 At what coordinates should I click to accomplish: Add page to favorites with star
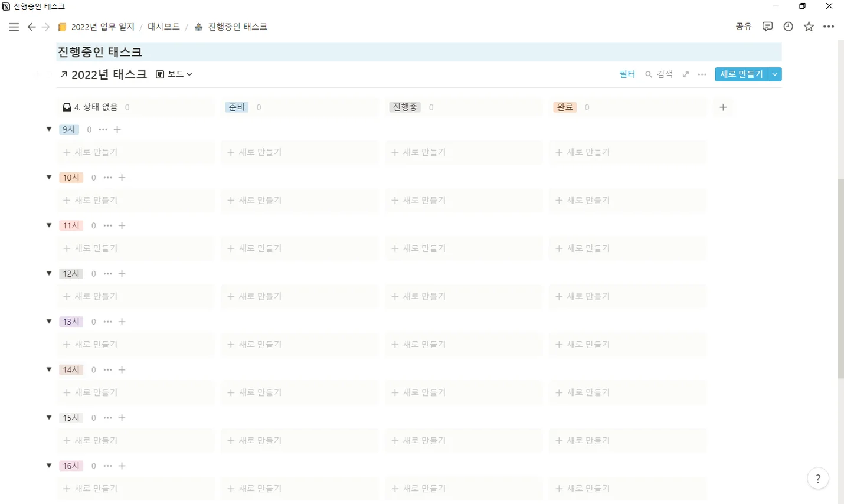(809, 27)
